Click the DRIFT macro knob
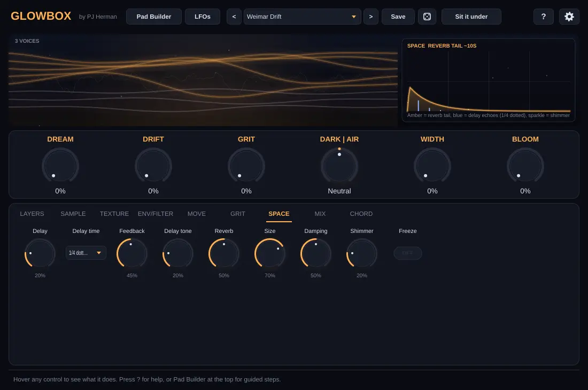The image size is (588, 390). point(153,166)
